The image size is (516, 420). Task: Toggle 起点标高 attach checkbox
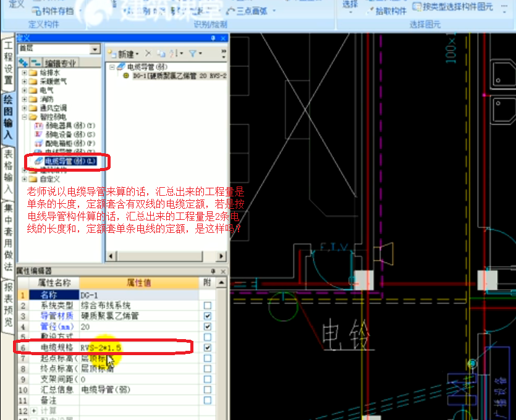click(x=207, y=358)
